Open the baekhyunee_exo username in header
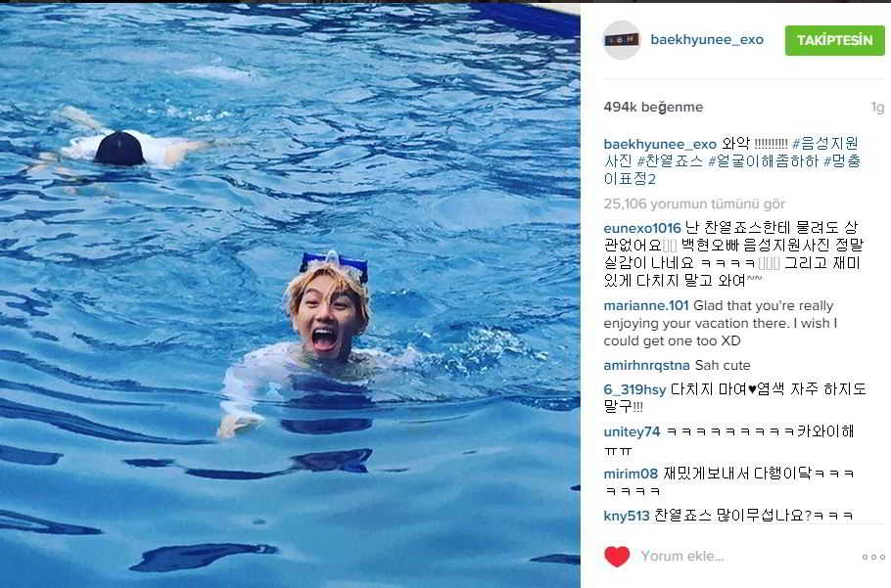Image resolution: width=891 pixels, height=588 pixels. click(707, 40)
